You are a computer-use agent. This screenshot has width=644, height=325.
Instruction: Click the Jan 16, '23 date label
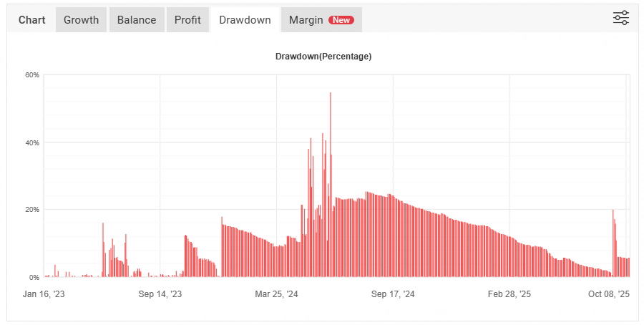click(x=44, y=294)
